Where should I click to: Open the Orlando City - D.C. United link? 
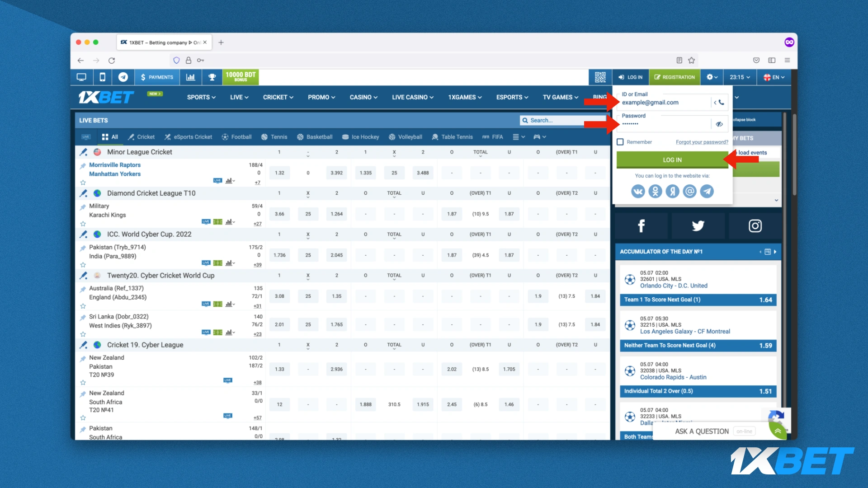pos(674,286)
